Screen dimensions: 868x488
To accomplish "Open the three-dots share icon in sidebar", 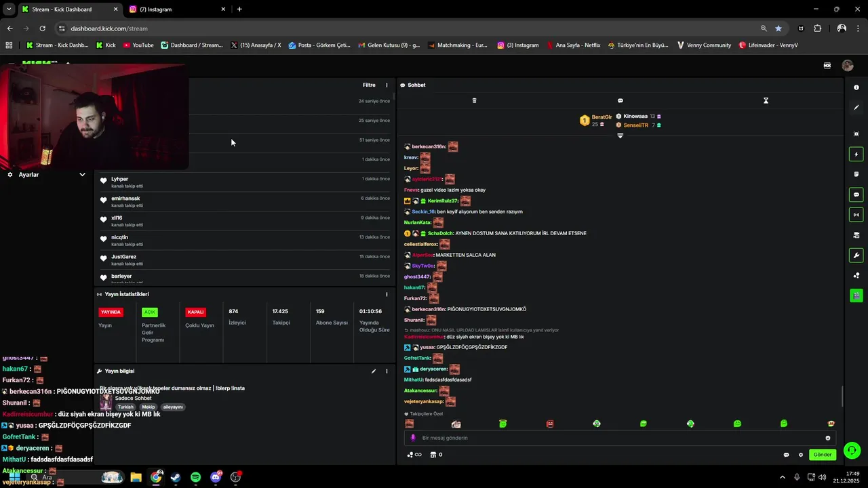I will [856, 275].
